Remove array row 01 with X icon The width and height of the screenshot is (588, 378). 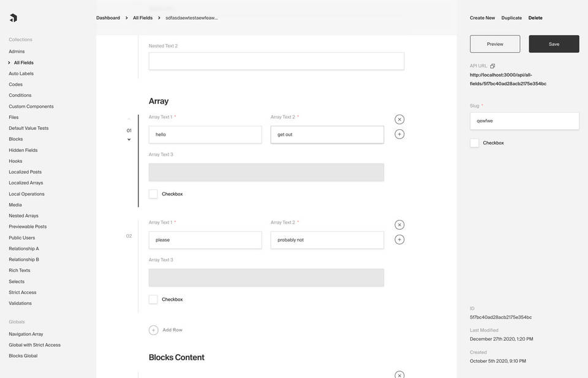399,119
